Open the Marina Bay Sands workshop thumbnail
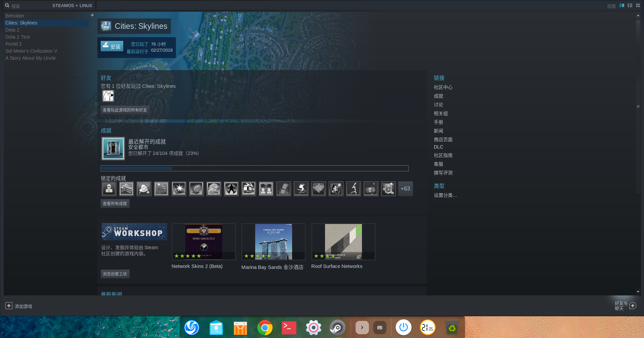 [x=273, y=242]
